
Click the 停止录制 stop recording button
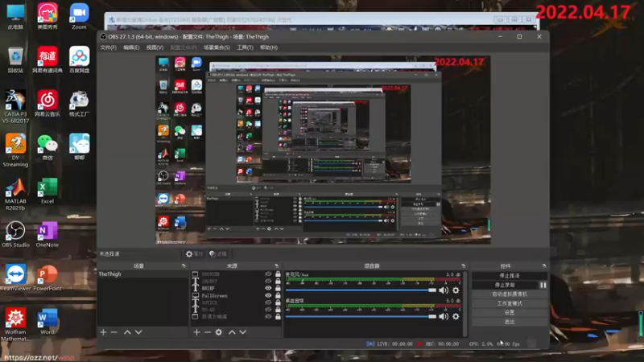click(x=506, y=285)
